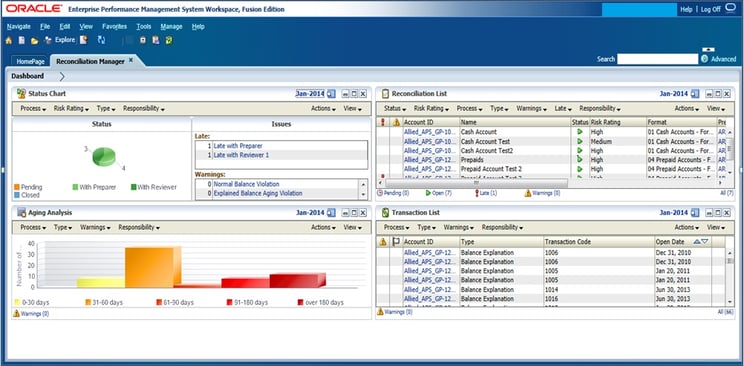Image resolution: width=744 pixels, height=366 pixels.
Task: Open Late with Preparer issue link
Action: point(238,146)
